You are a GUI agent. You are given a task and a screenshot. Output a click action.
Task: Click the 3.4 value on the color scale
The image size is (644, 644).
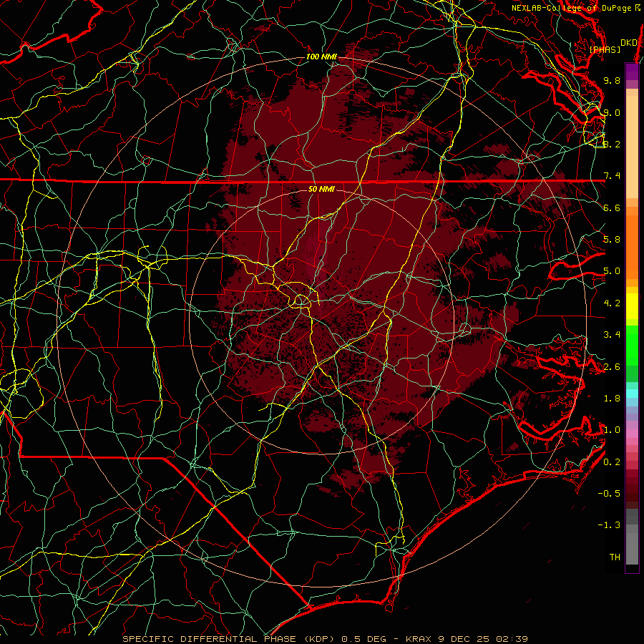[612, 335]
